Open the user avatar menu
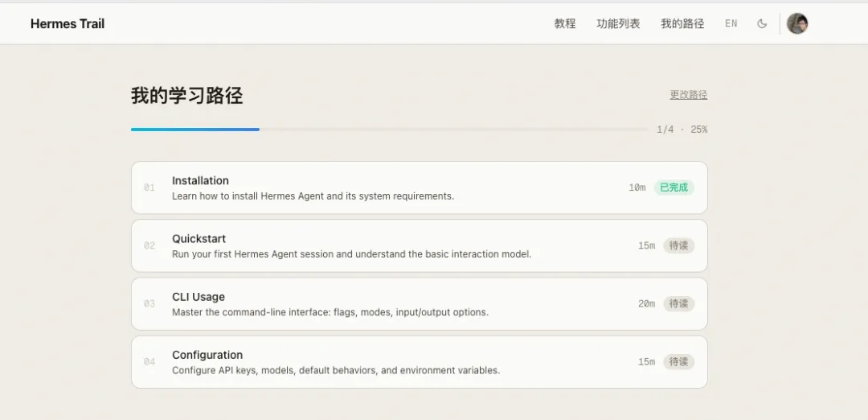The width and height of the screenshot is (868, 420). point(797,24)
